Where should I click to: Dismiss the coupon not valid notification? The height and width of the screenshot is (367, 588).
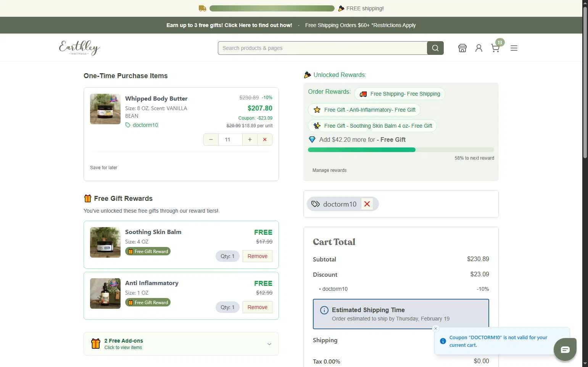point(436,329)
